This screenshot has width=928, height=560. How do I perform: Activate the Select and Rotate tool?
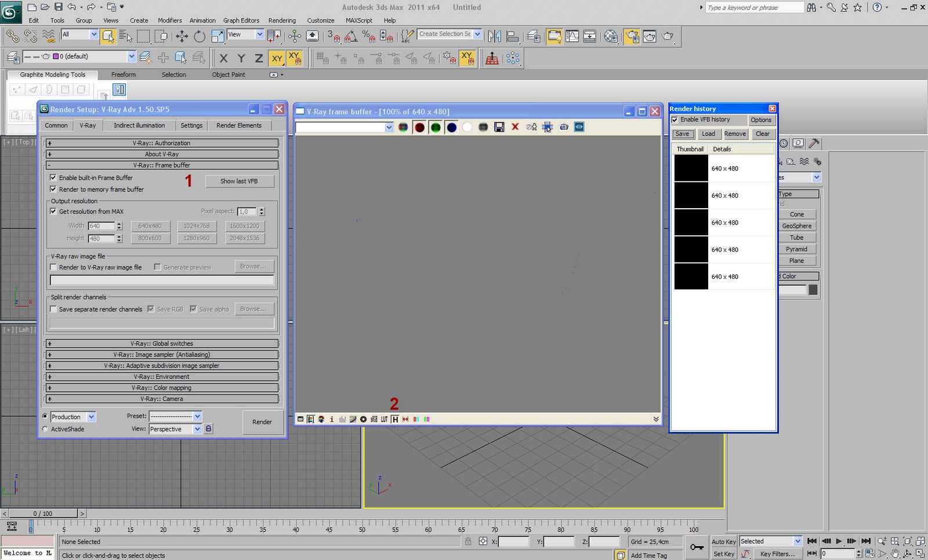pos(200,36)
